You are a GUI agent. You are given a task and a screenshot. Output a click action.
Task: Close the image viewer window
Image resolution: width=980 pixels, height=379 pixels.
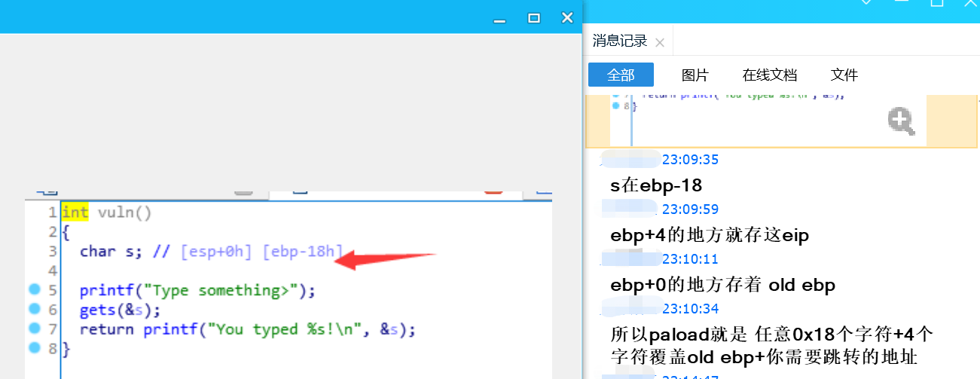click(567, 17)
